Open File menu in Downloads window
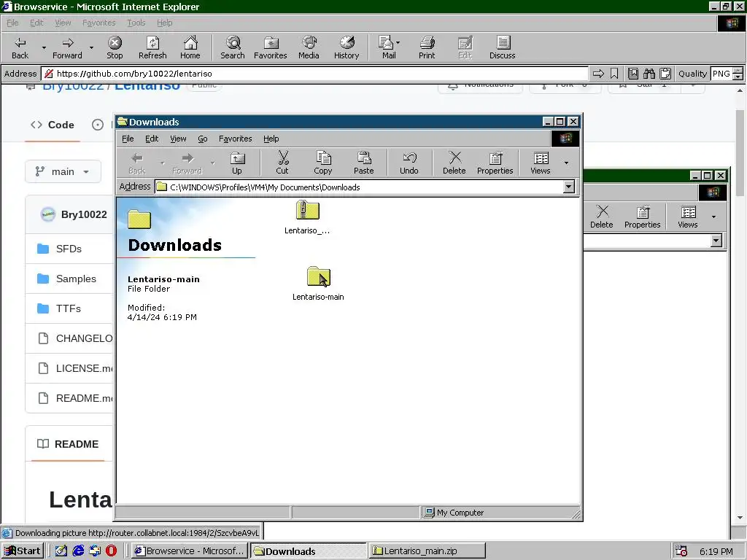The height and width of the screenshot is (560, 747). [128, 139]
